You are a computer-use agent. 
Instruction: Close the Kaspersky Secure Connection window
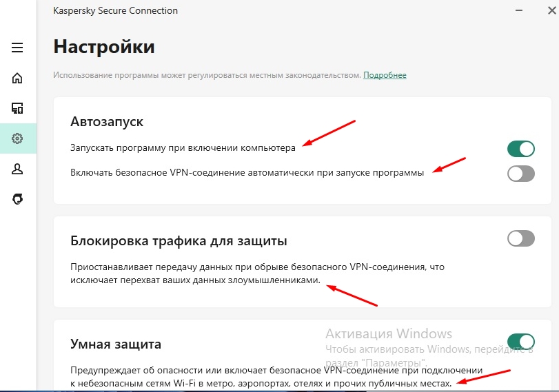pos(552,10)
